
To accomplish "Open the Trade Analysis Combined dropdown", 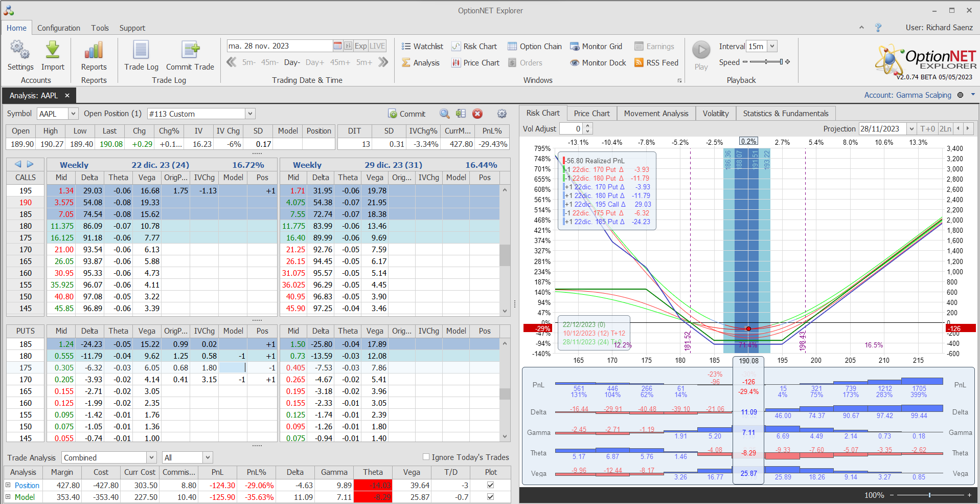I will click(x=151, y=457).
